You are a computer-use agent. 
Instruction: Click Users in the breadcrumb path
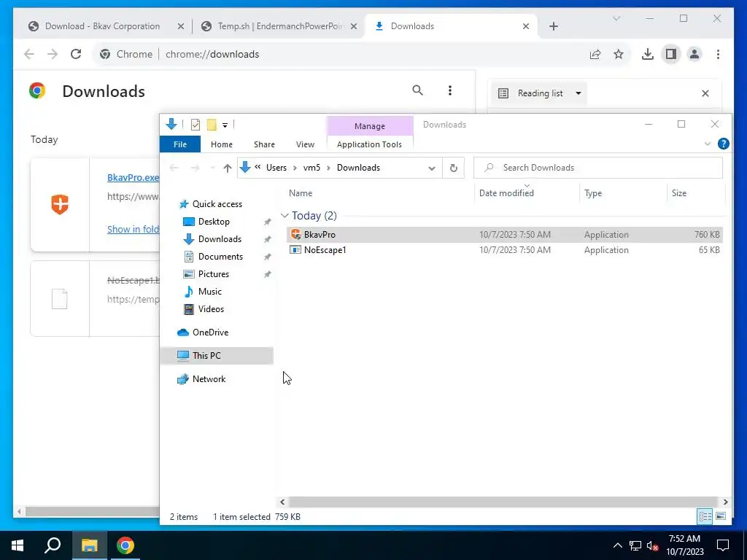pyautogui.click(x=276, y=168)
